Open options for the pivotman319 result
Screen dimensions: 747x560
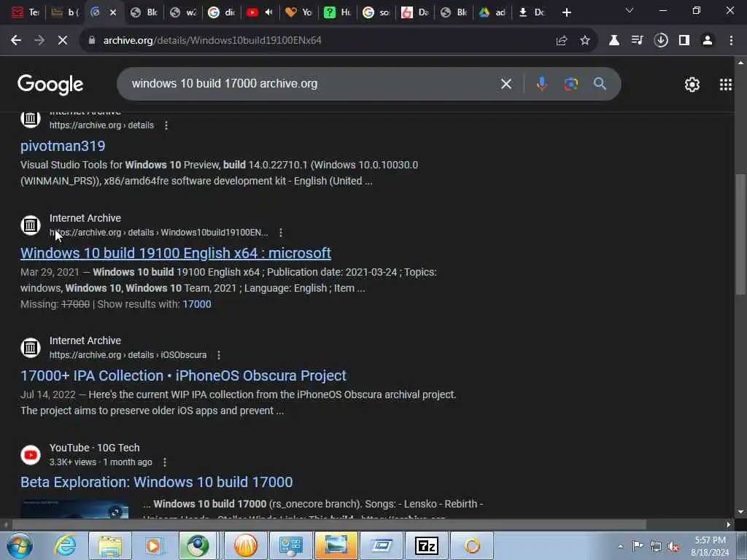[x=166, y=125]
